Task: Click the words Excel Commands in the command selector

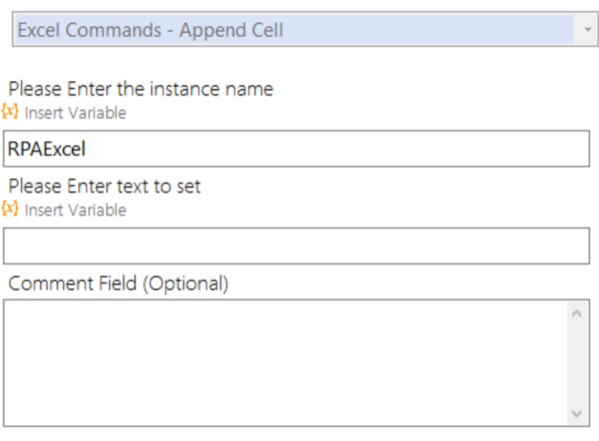Action: pyautogui.click(x=90, y=30)
